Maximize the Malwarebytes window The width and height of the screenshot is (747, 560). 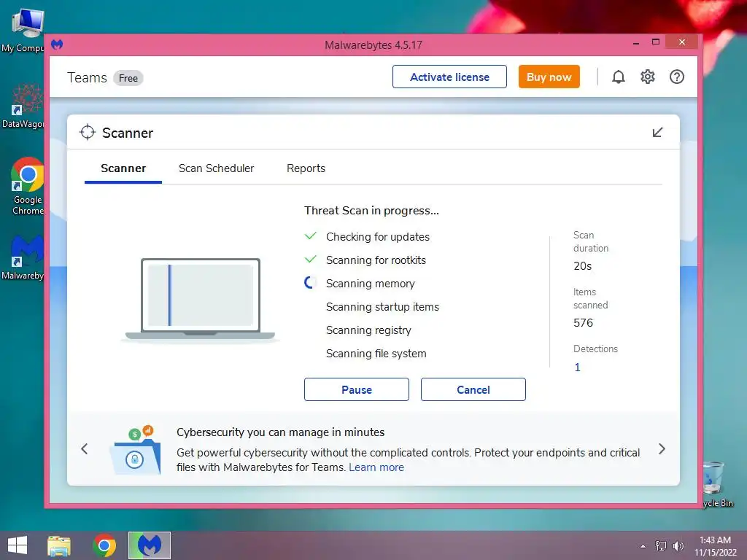(x=656, y=42)
